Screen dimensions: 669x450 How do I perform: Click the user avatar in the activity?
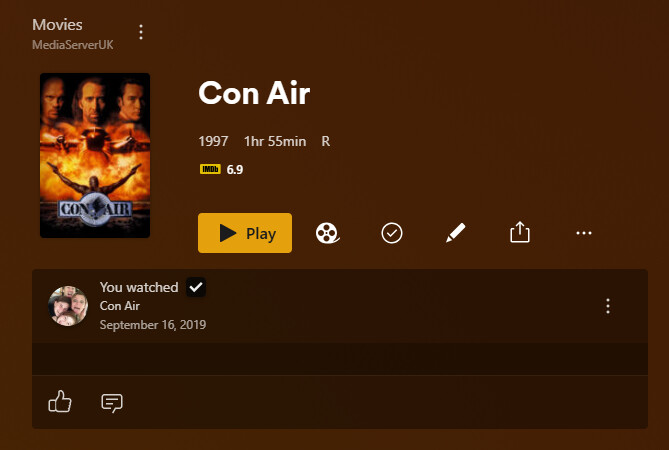pyautogui.click(x=68, y=306)
